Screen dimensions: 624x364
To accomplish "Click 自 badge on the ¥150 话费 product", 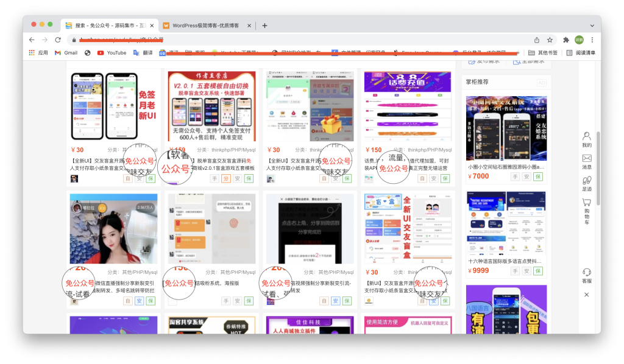I will [422, 179].
